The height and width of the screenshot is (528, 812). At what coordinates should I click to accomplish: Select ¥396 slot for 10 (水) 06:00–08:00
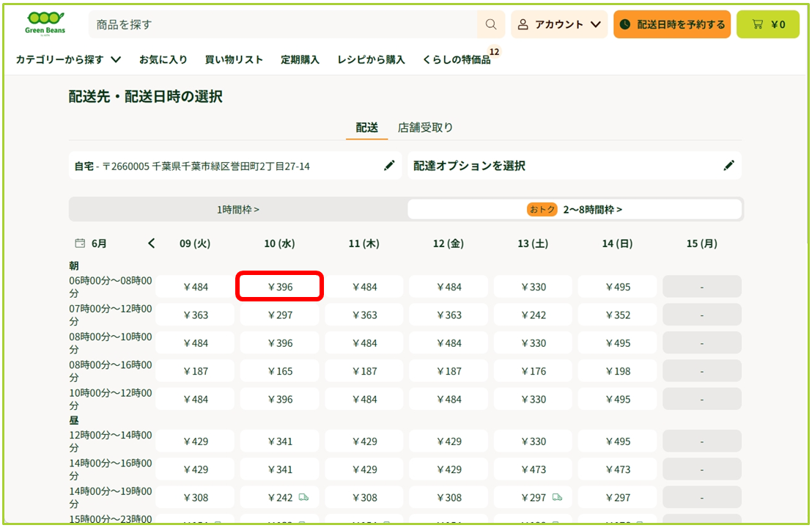coord(280,287)
